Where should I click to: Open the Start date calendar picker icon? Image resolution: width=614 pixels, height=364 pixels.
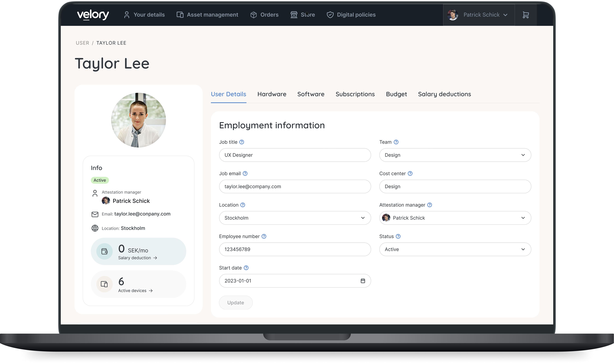[363, 281]
